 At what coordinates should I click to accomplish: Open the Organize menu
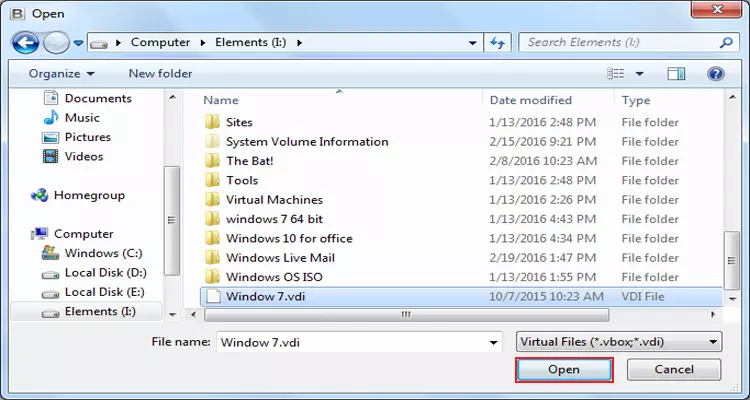tap(62, 74)
